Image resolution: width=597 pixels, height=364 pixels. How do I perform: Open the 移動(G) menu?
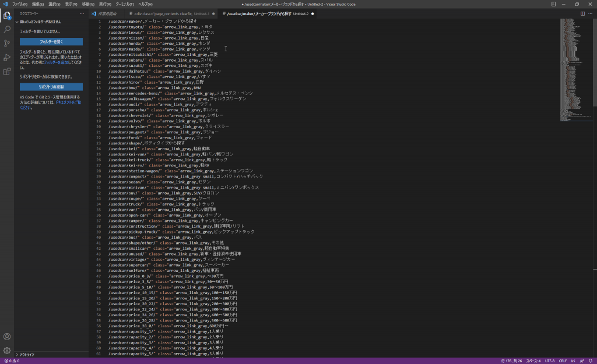click(x=88, y=4)
